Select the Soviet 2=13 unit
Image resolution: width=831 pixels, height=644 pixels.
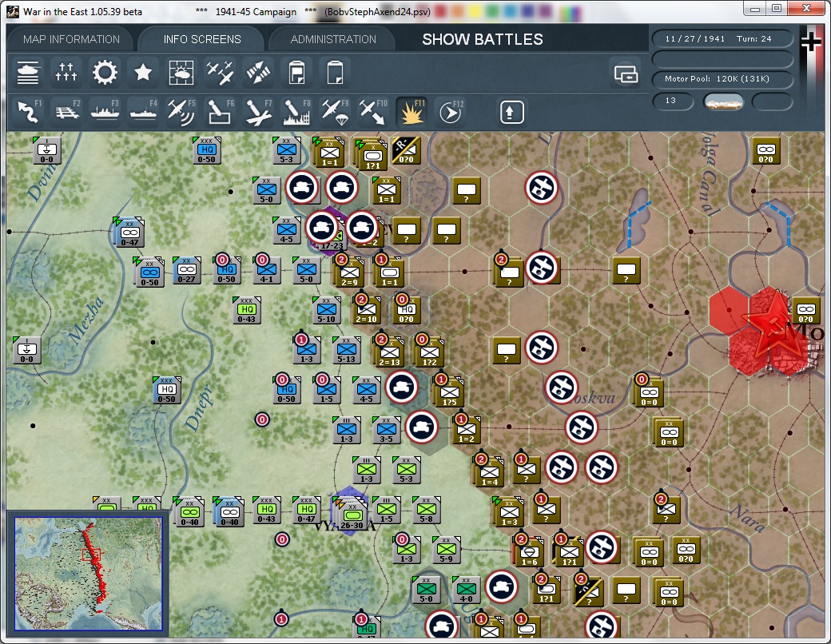tap(390, 353)
